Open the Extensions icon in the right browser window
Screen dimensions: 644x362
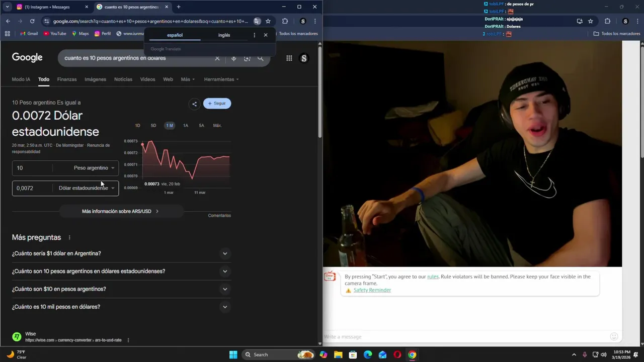click(607, 21)
